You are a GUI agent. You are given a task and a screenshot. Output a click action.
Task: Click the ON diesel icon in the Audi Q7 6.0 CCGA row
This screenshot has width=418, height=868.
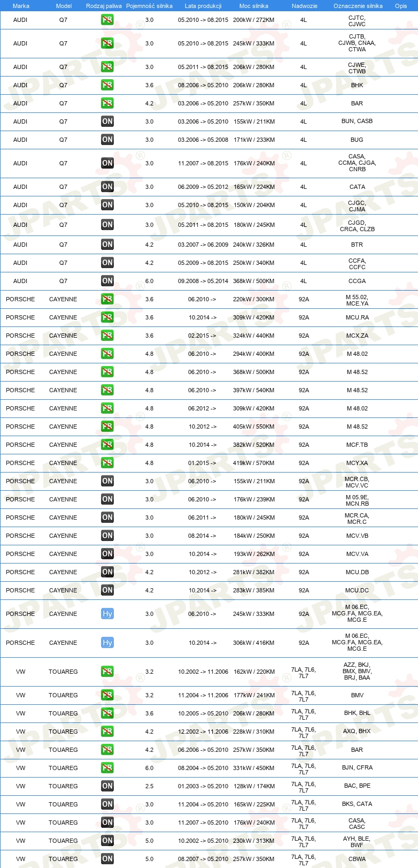107,281
